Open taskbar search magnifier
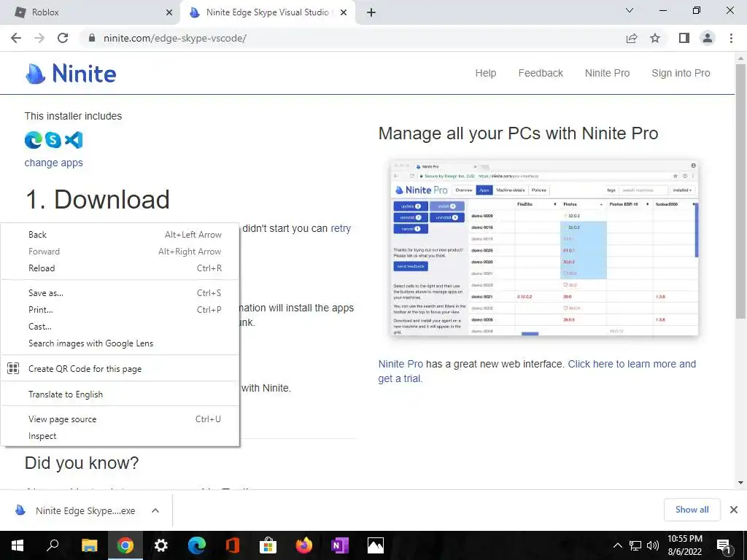The image size is (747, 560). [x=53, y=545]
